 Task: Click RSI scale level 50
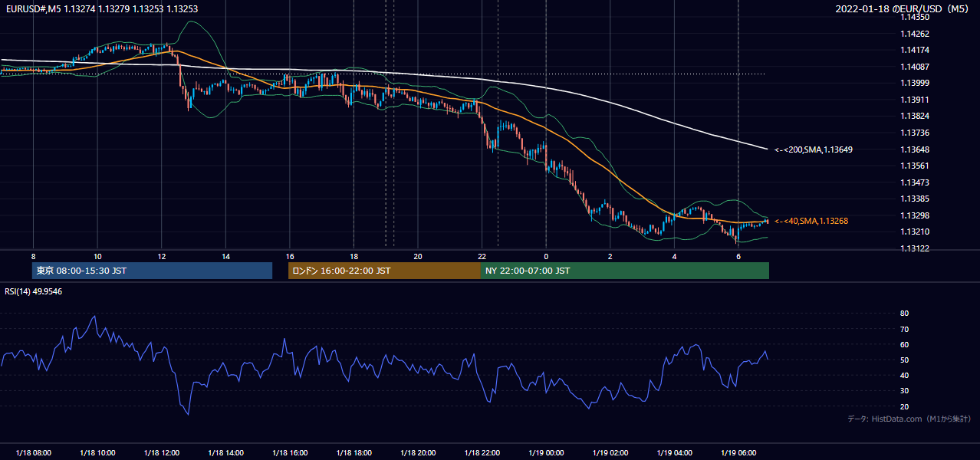[x=905, y=360]
